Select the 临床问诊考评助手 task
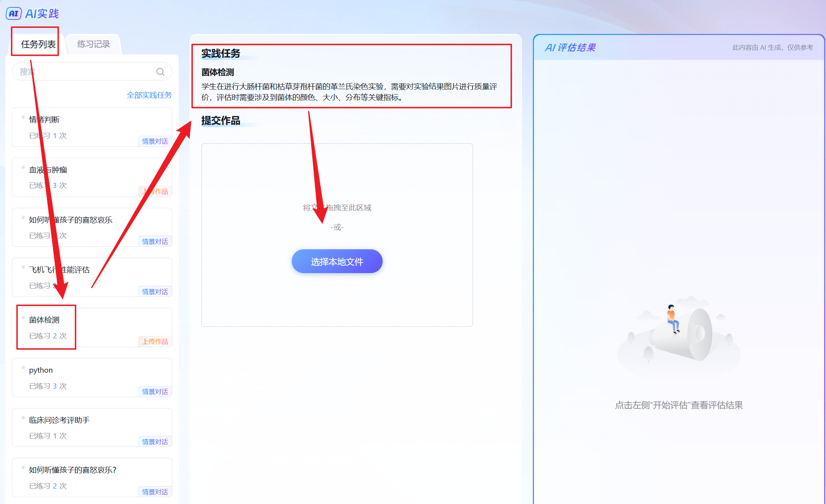Image resolution: width=826 pixels, height=504 pixels. click(92, 428)
